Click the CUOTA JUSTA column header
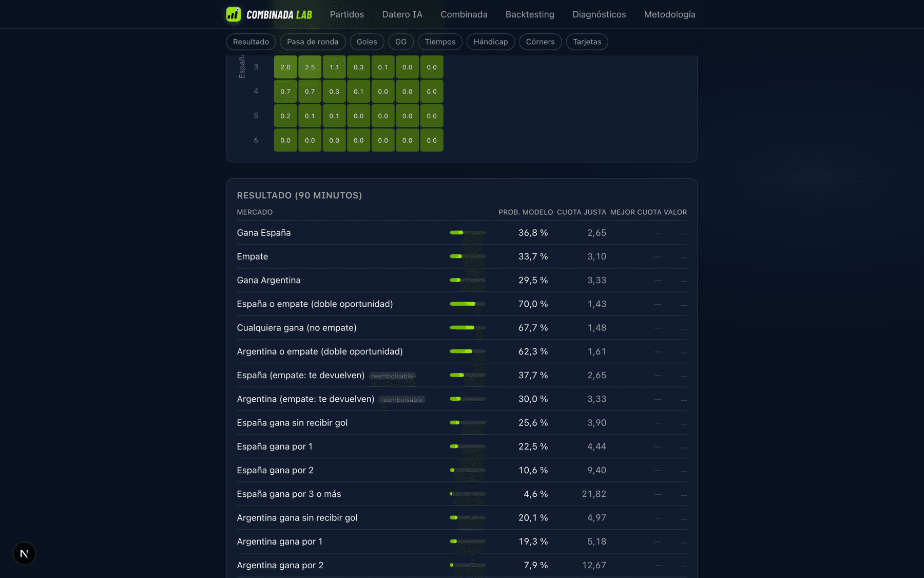Image resolution: width=924 pixels, height=578 pixels. pos(582,212)
